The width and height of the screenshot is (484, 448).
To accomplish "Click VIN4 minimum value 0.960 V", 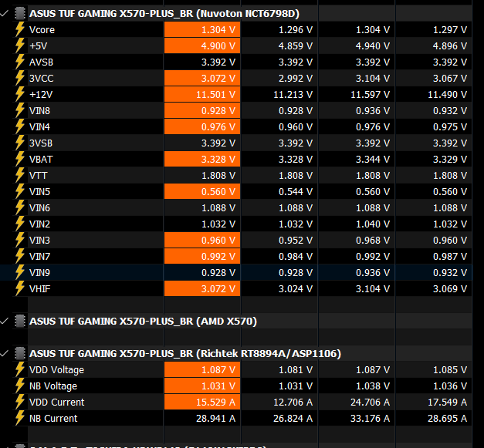I will tap(296, 126).
